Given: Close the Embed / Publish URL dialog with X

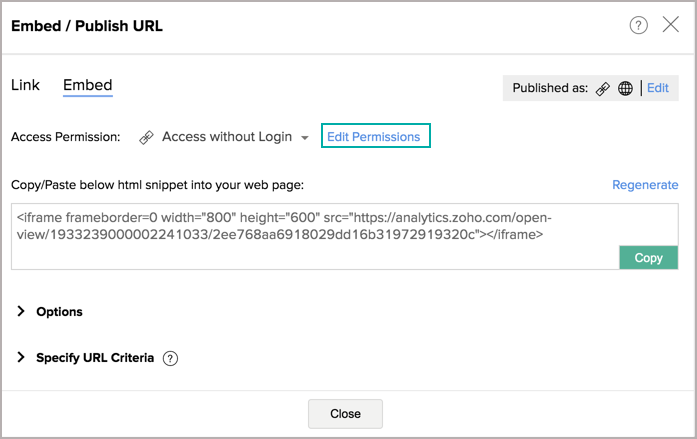Looking at the screenshot, I should 670,24.
